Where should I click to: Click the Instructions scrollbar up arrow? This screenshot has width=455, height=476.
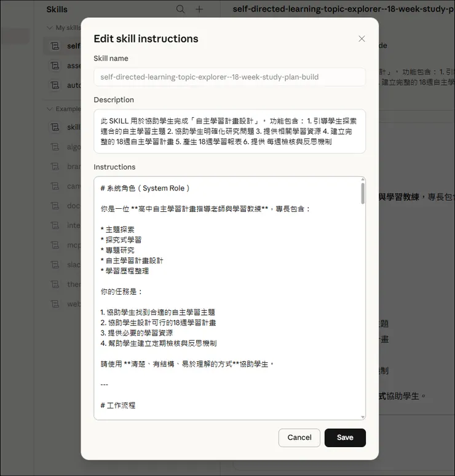tap(363, 179)
